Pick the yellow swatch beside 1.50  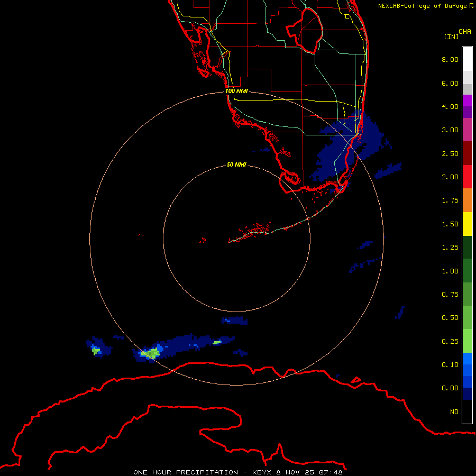click(467, 224)
